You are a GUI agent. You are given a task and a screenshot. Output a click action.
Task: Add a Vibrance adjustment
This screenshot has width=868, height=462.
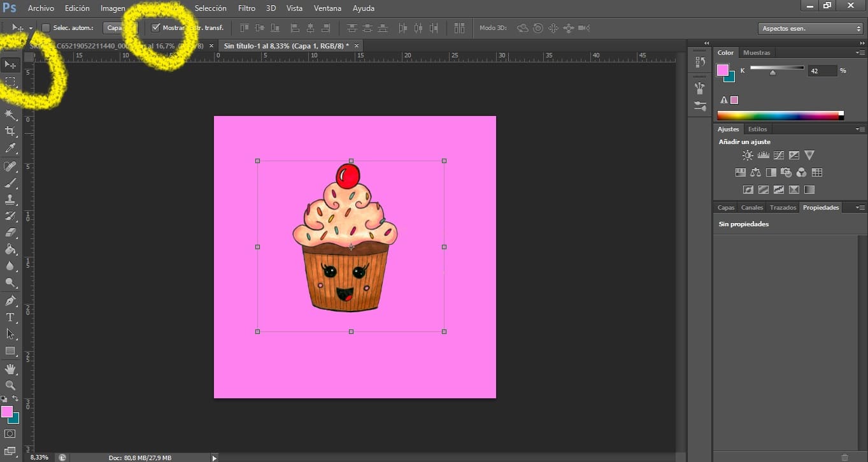809,155
